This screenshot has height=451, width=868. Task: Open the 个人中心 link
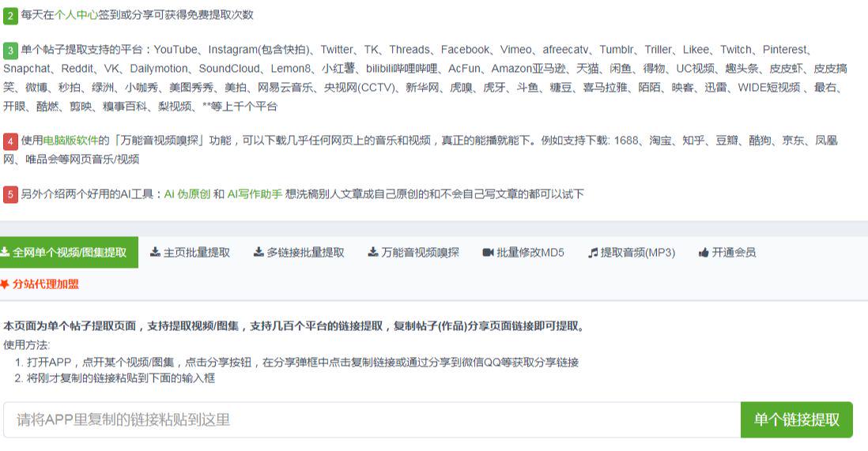[76, 15]
